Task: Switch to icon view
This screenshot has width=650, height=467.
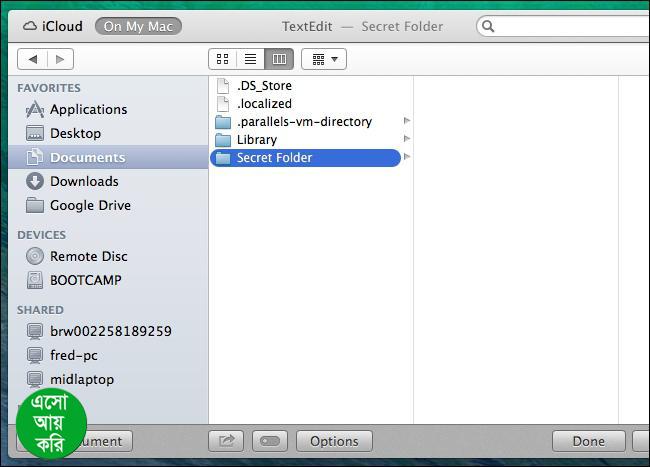Action: pos(222,59)
